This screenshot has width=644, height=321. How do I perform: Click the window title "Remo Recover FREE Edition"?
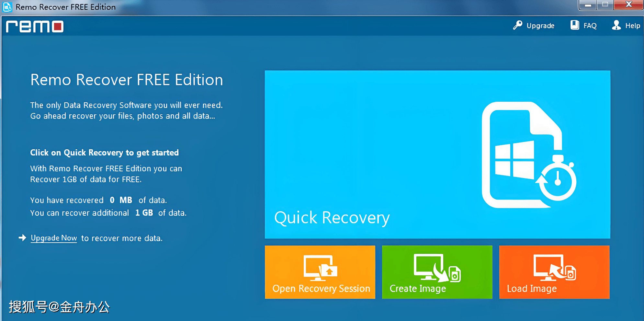(x=65, y=7)
